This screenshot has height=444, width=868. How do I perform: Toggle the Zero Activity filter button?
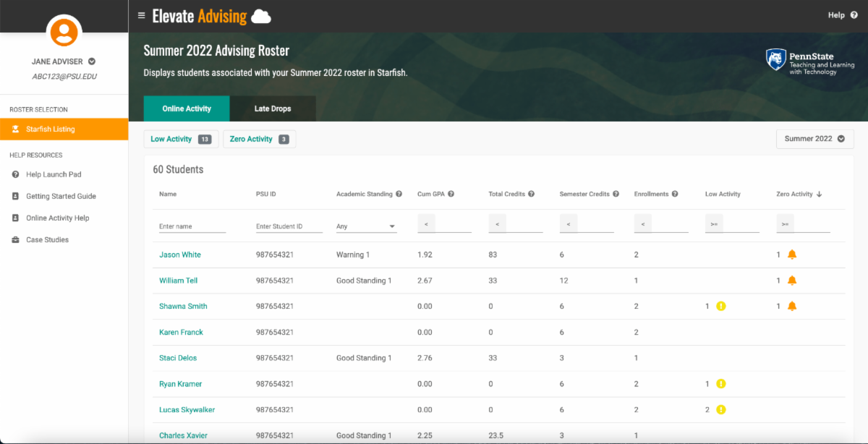click(259, 139)
